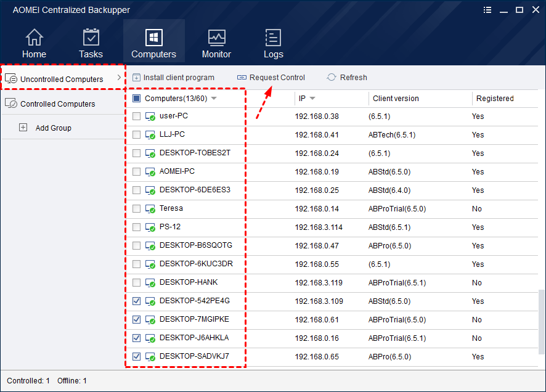Image resolution: width=546 pixels, height=392 pixels.
Task: Click the Uncontrolled Computers sidebar icon
Action: (x=11, y=79)
